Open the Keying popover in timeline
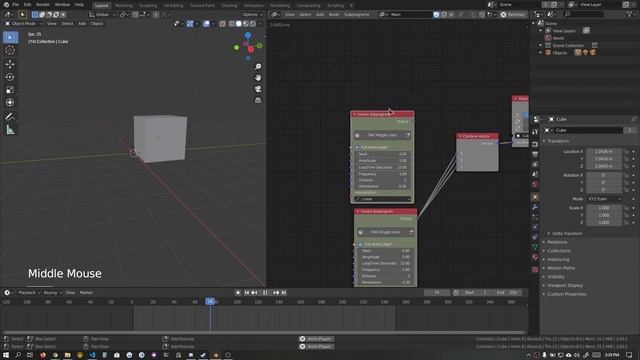This screenshot has width=640, height=360. tap(52, 293)
